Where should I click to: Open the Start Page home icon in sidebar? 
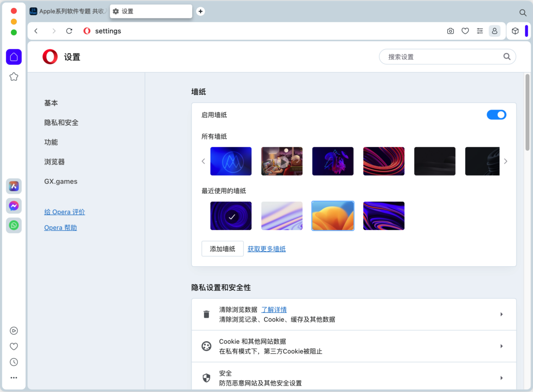14,57
